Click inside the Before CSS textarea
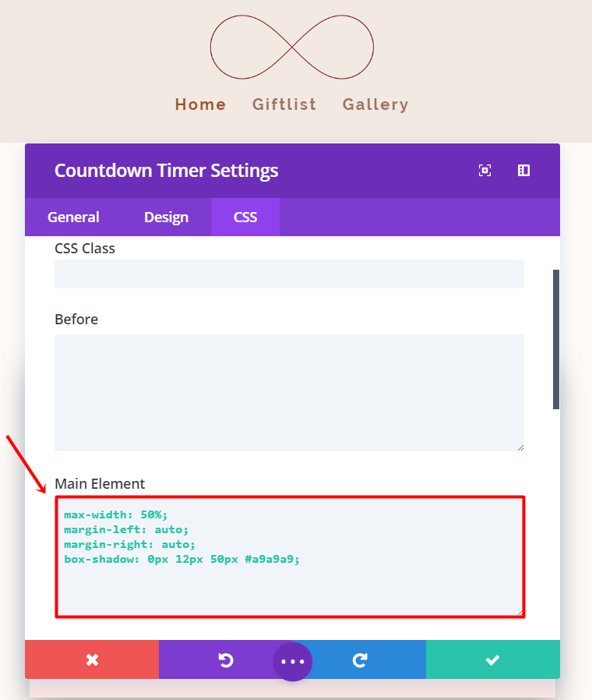Screen dimensions: 592x700 click(289, 392)
